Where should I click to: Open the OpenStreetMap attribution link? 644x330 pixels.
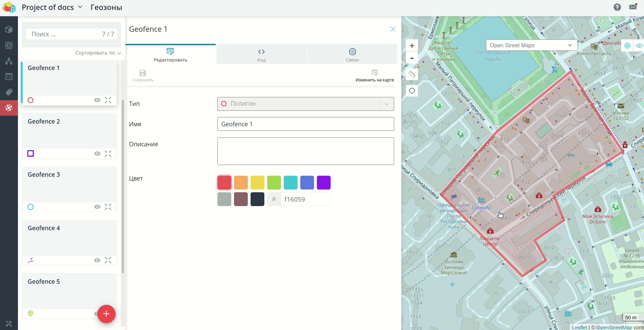[614, 327]
